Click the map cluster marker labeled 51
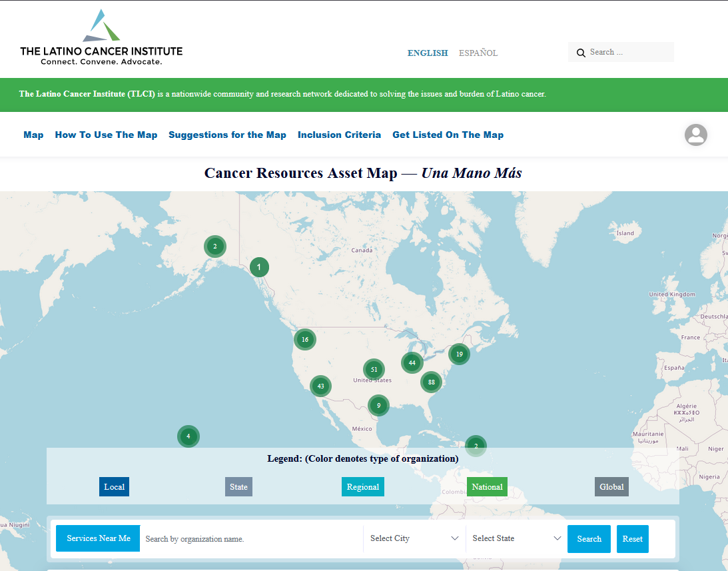 (374, 369)
